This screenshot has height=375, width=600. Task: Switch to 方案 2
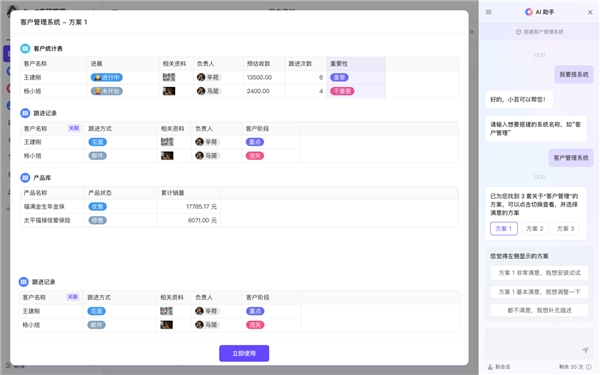click(x=535, y=228)
